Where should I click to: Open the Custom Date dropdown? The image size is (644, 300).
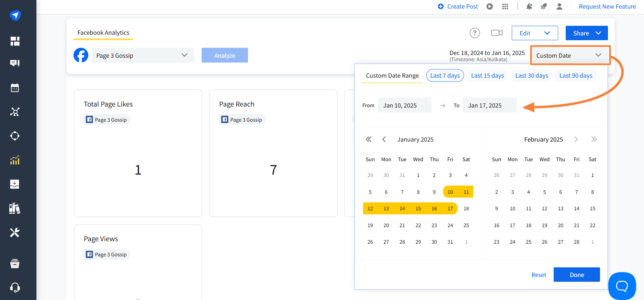569,55
